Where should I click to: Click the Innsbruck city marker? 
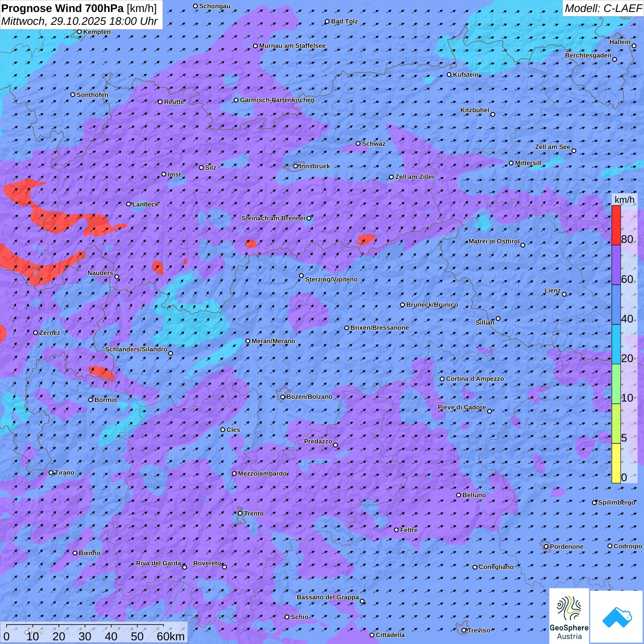pos(296,166)
